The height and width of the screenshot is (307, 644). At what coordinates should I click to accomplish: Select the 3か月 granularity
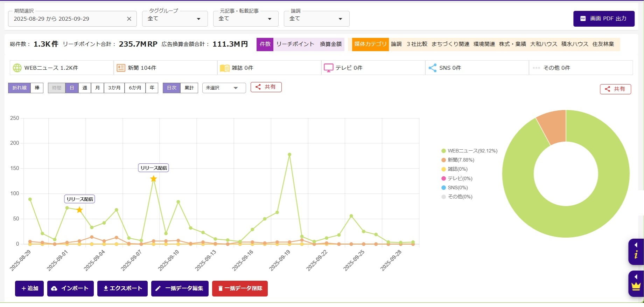tap(114, 88)
